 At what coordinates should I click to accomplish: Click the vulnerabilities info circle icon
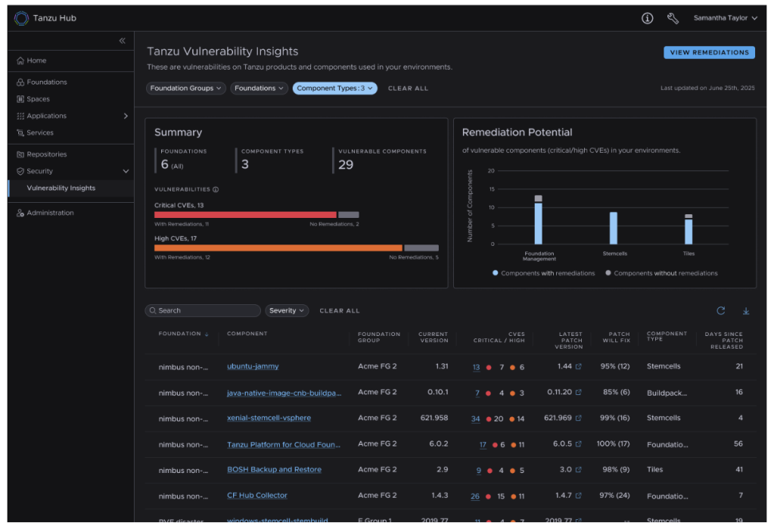(216, 190)
